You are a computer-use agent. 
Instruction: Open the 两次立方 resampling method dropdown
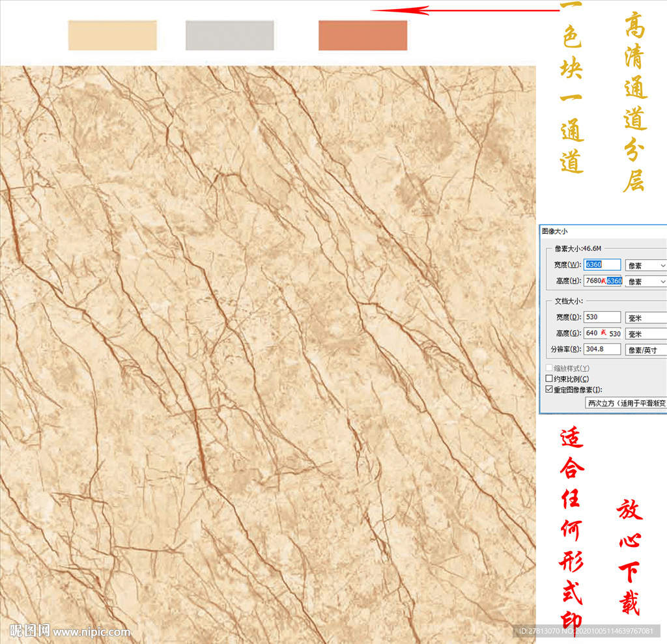click(626, 403)
